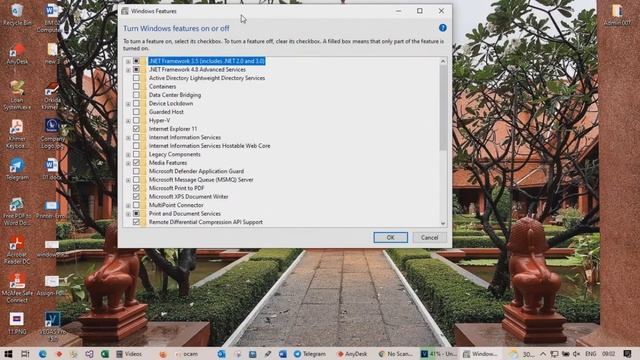Viewport: 640px width, 360px height.
Task: Open Visual Studio from the taskbar
Action: [89, 354]
